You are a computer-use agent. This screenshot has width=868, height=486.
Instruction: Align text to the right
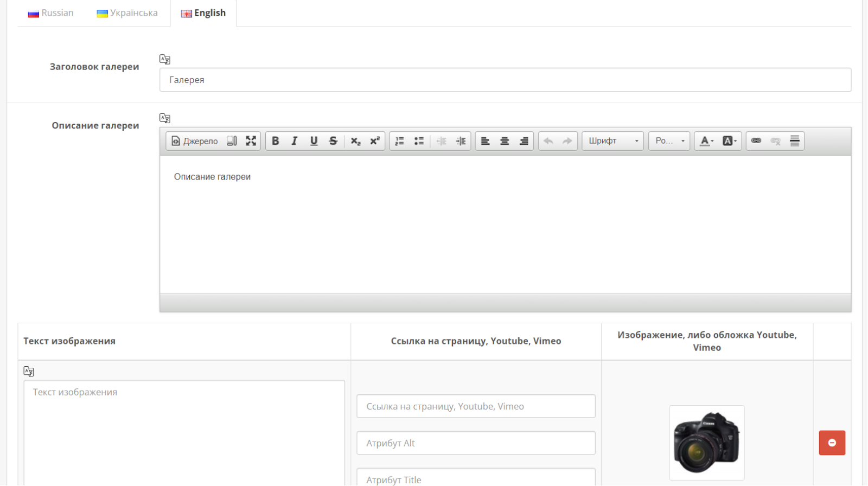click(x=524, y=141)
